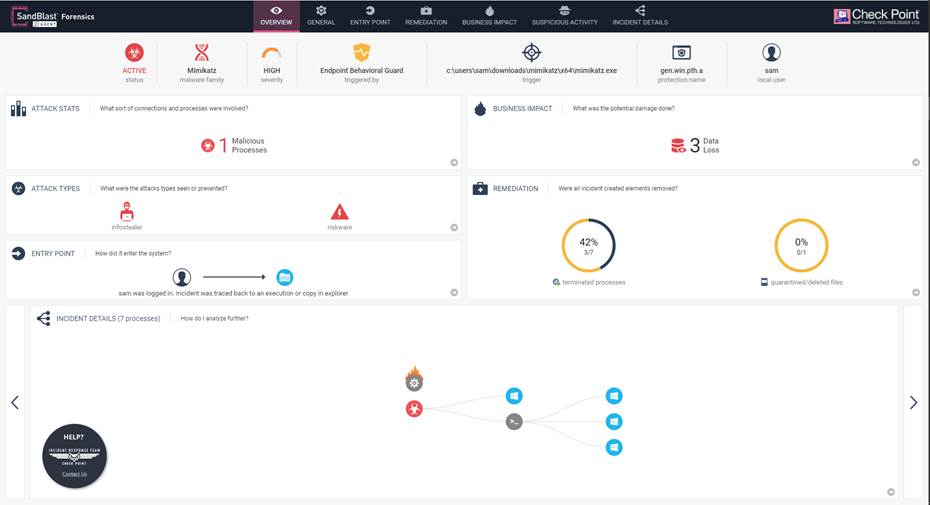Click the Mimikatz malware family DNA icon
Screen dimensions: 930x505
[x=202, y=53]
